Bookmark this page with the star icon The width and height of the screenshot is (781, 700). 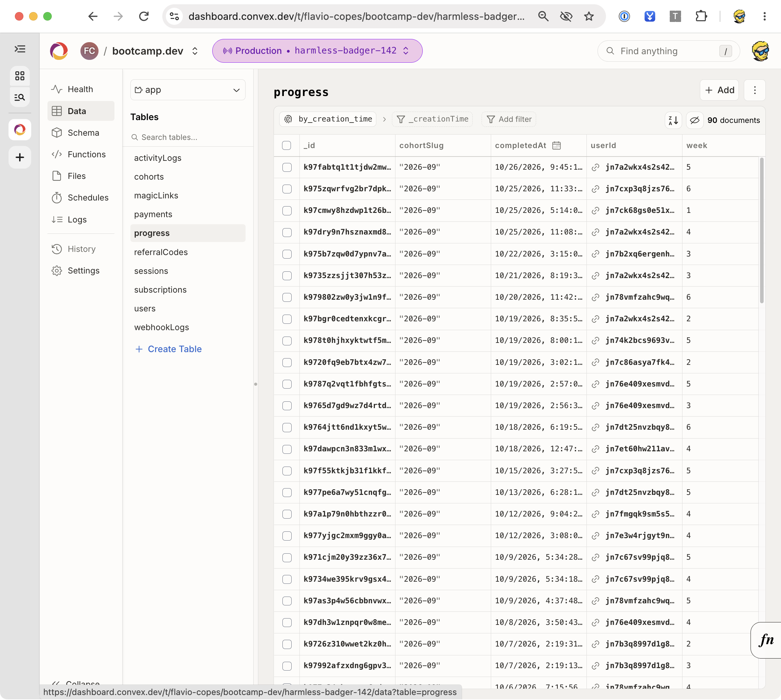(589, 16)
